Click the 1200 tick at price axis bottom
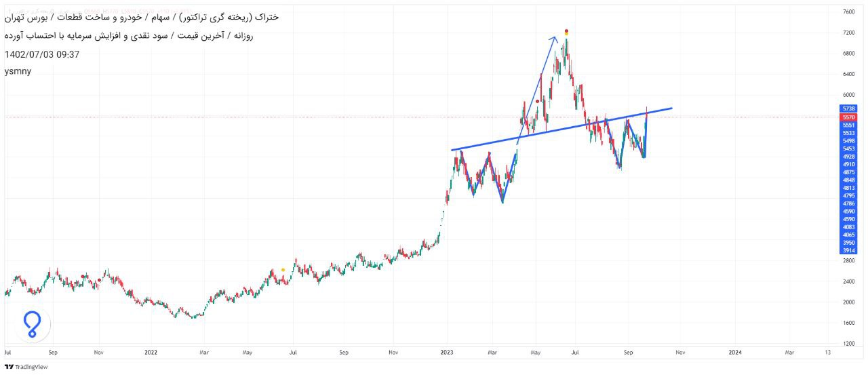This screenshot has width=868, height=375. 848,344
